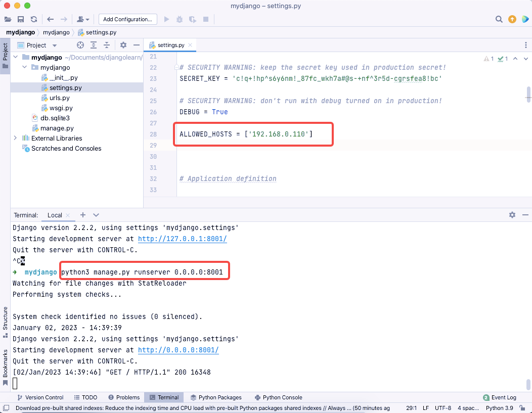Click Select Opened File crosshair icon

pyautogui.click(x=80, y=45)
